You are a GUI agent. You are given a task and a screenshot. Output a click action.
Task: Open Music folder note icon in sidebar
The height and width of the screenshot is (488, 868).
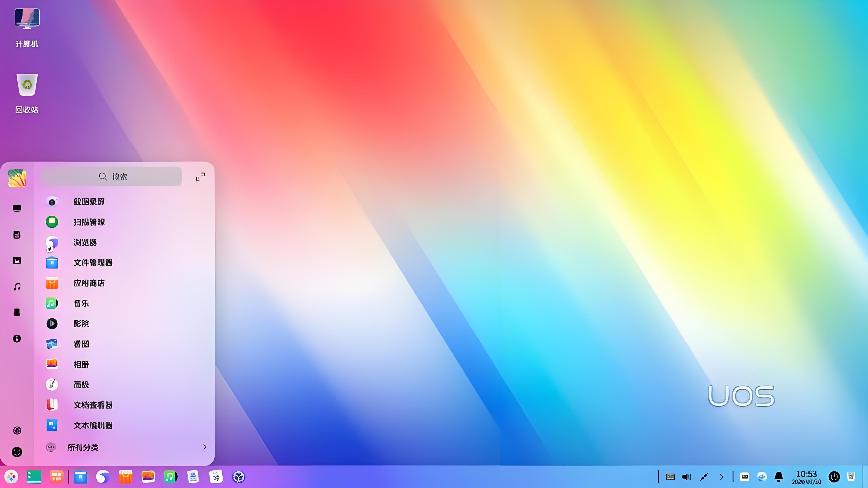point(17,287)
